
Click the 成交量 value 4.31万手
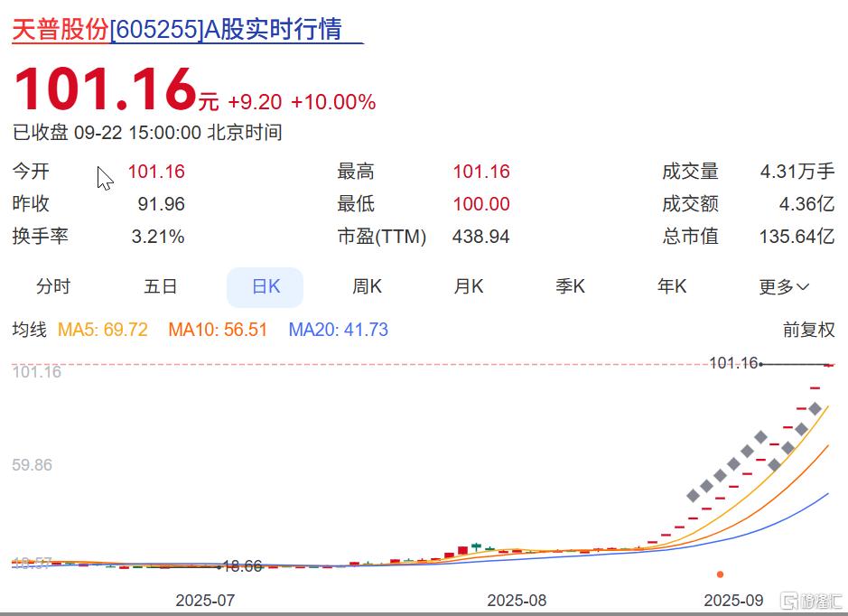point(797,172)
